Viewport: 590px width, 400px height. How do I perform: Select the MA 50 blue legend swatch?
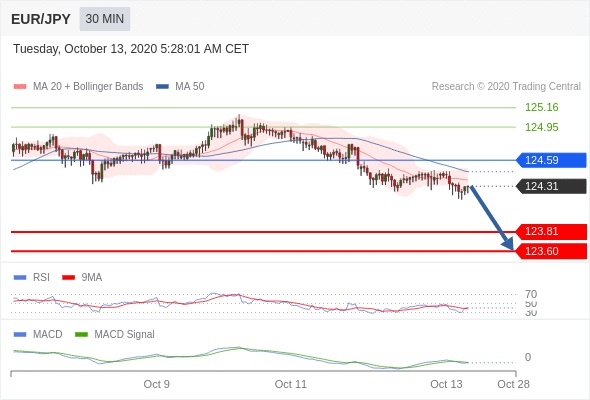(x=162, y=87)
